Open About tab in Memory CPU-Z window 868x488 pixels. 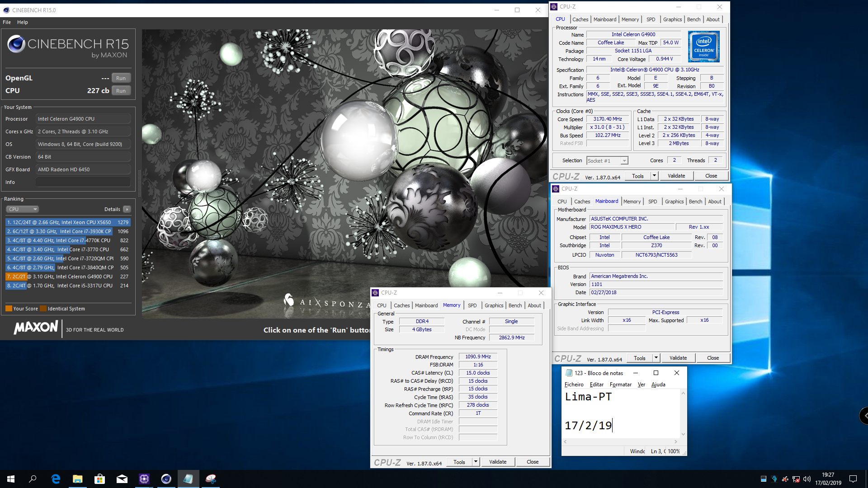pyautogui.click(x=534, y=305)
